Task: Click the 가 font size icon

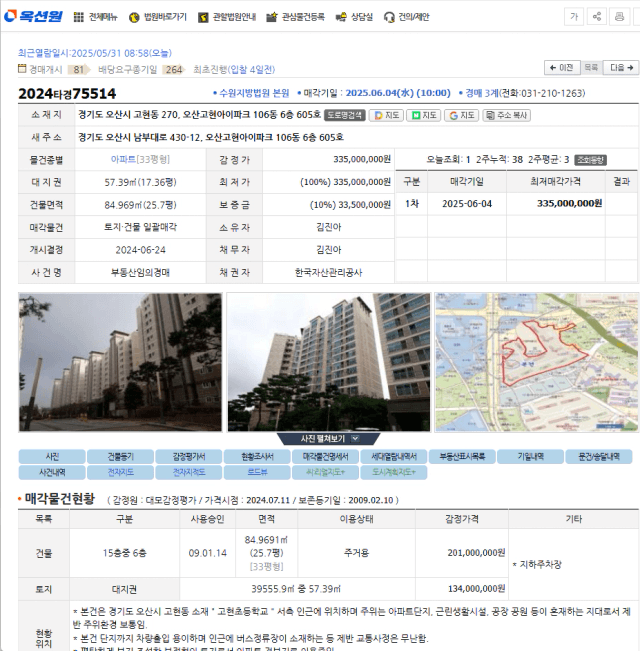Action: point(574,17)
